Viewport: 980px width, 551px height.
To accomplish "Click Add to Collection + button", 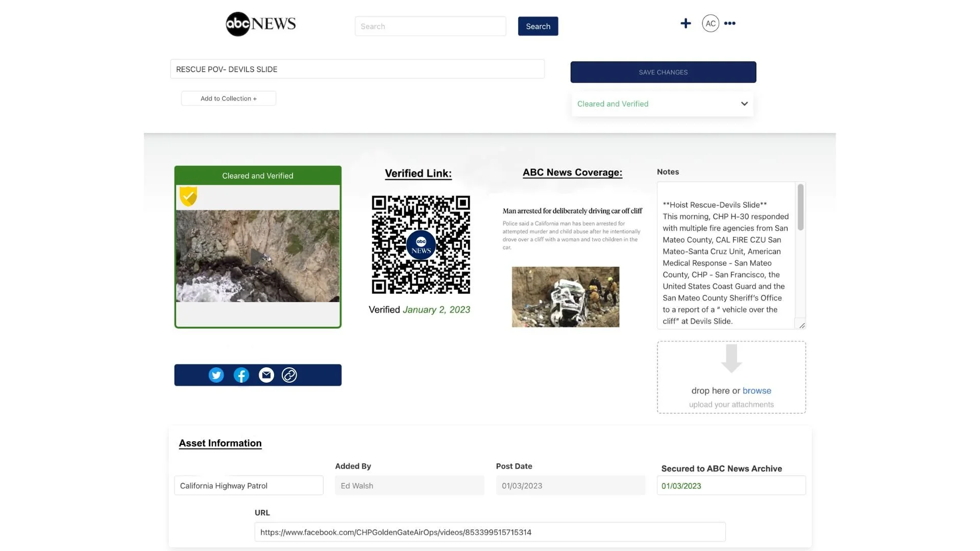I will (228, 98).
